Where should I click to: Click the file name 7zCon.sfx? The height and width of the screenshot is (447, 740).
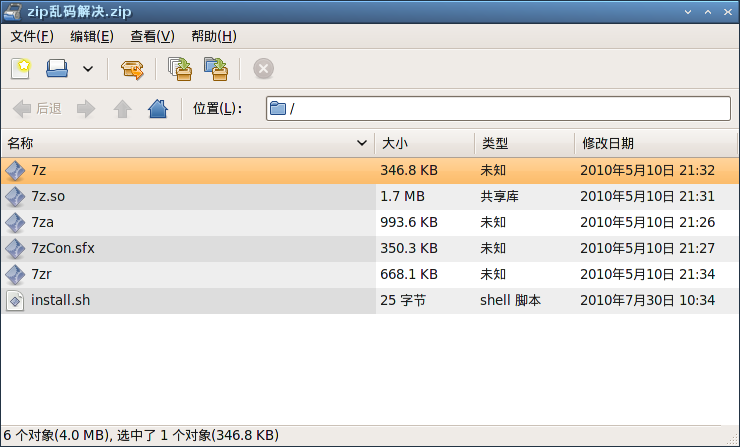tap(63, 248)
